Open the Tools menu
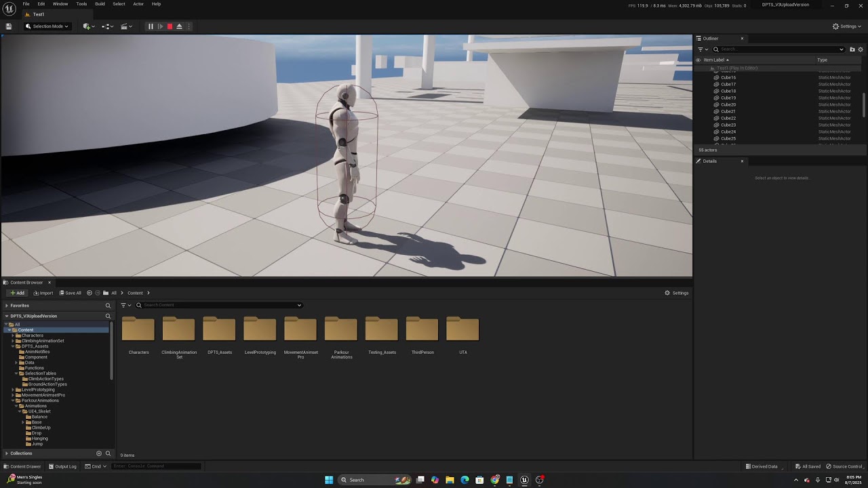This screenshot has width=868, height=488. (x=81, y=4)
